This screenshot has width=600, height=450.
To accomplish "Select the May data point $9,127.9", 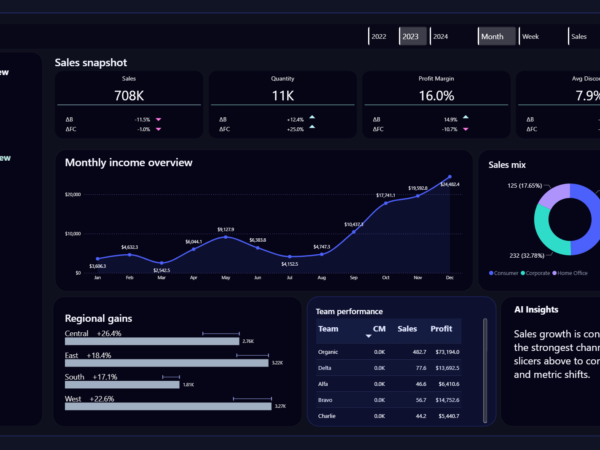I will 226,237.
